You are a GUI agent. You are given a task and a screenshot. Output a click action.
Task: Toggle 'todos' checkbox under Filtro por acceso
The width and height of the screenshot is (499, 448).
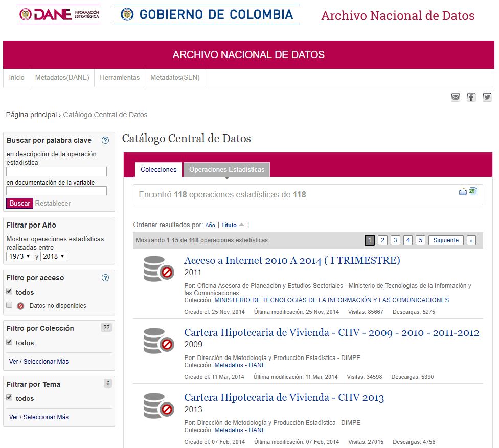point(9,292)
